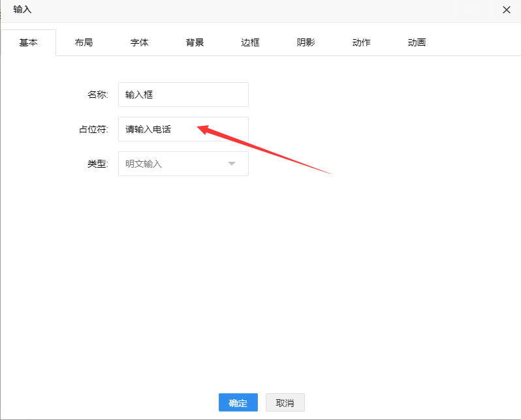Image resolution: width=521 pixels, height=420 pixels.
Task: Show the 动作 tab
Action: click(361, 42)
